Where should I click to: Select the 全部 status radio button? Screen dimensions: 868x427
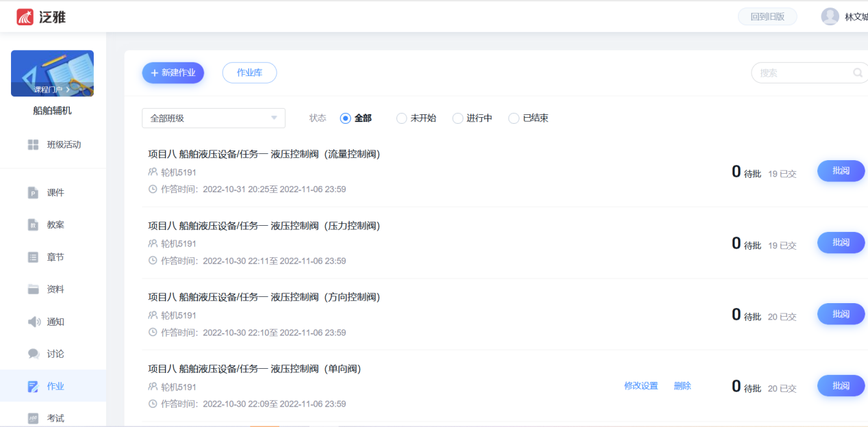[x=346, y=118]
